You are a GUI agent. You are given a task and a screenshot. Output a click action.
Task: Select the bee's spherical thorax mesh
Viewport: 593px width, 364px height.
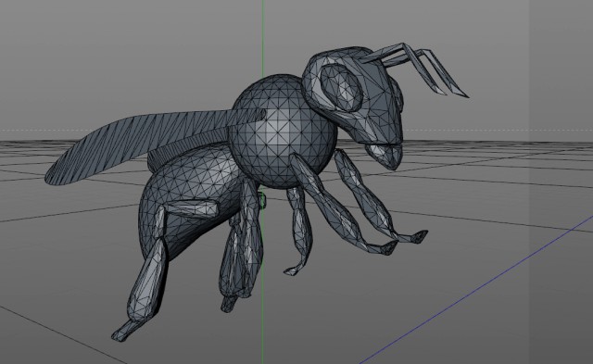[x=283, y=132]
